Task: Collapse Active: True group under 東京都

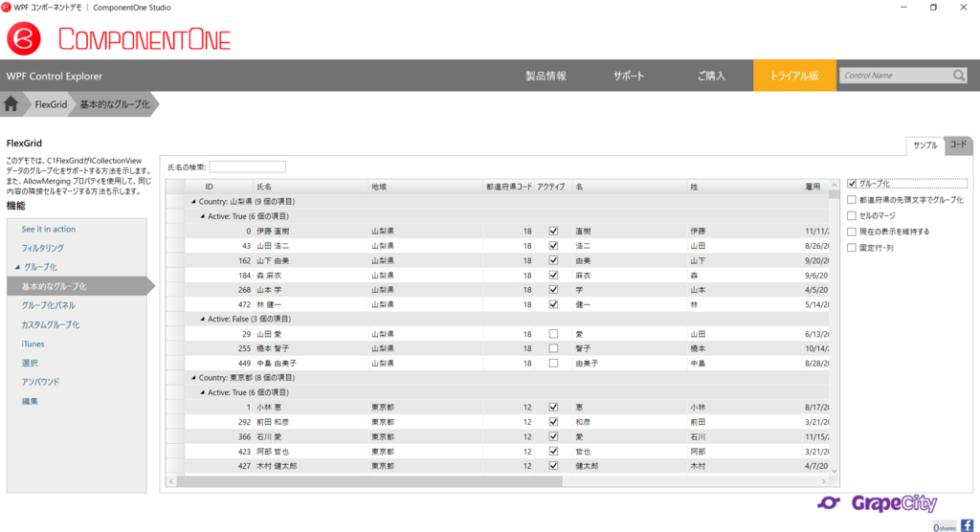Action: 202,392
